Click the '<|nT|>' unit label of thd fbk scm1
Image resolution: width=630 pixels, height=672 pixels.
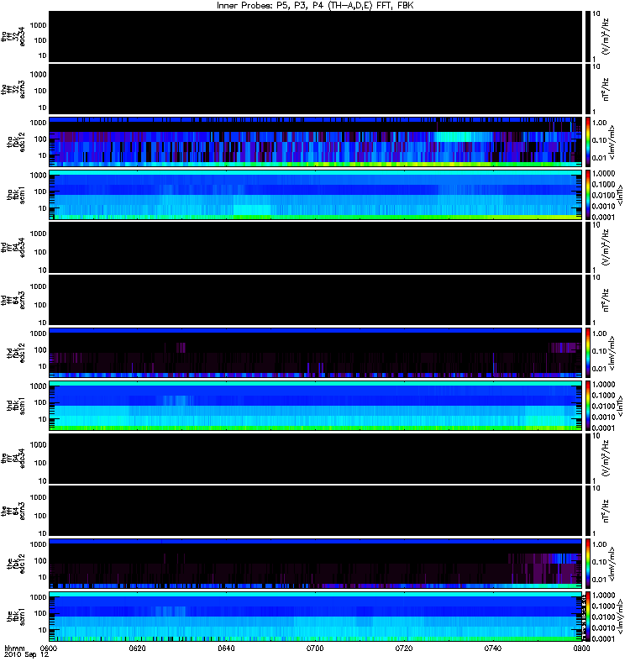[618, 406]
